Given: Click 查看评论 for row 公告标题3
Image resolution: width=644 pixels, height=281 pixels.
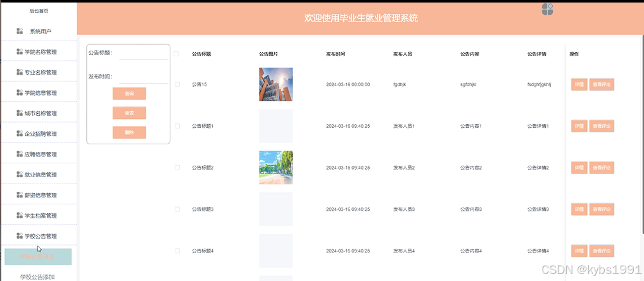Looking at the screenshot, I should click(x=602, y=209).
